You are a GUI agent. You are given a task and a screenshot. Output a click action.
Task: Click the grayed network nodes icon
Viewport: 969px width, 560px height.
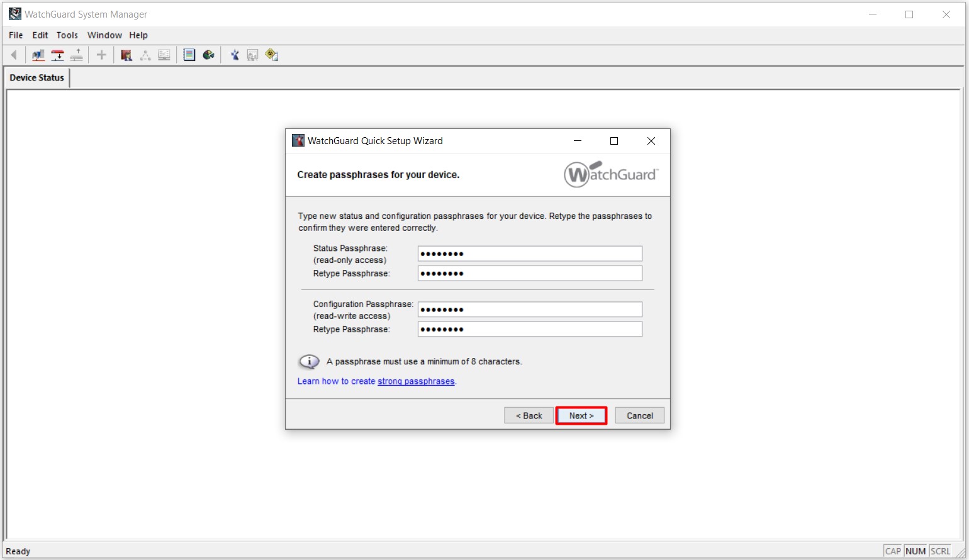[145, 55]
